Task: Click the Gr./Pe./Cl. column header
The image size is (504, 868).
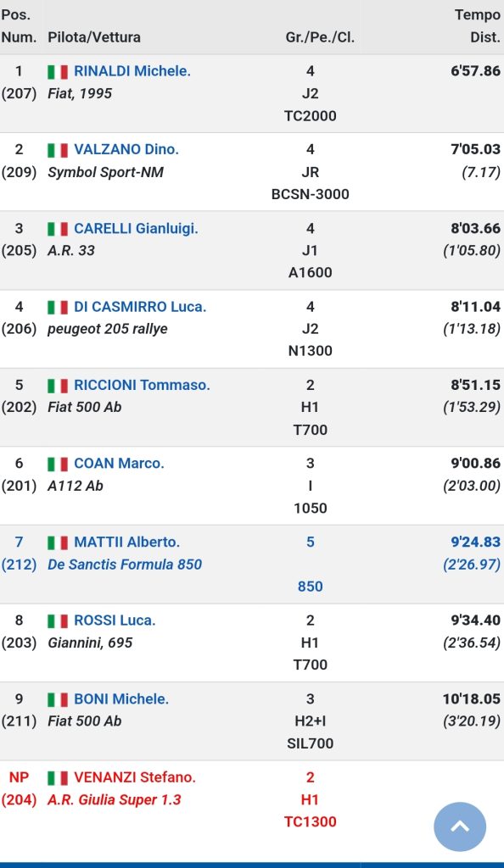Action: pos(320,37)
